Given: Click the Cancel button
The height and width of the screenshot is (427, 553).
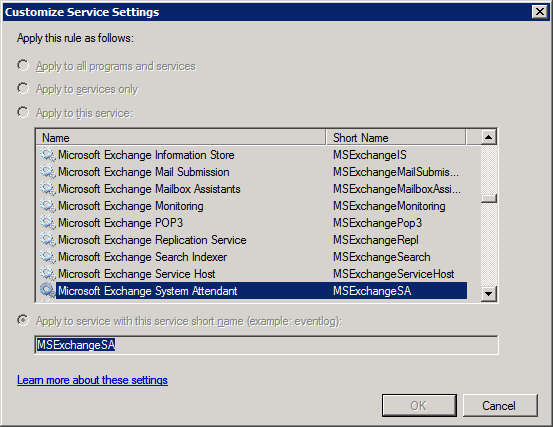Looking at the screenshot, I should 500,405.
